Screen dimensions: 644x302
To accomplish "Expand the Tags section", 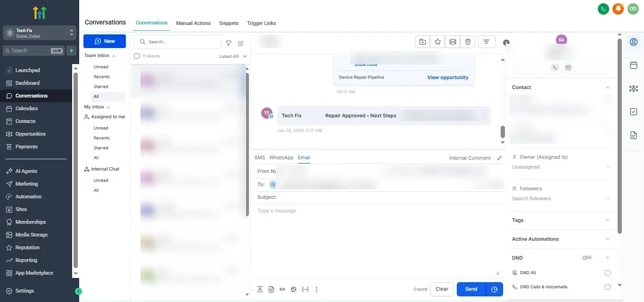I will click(608, 220).
